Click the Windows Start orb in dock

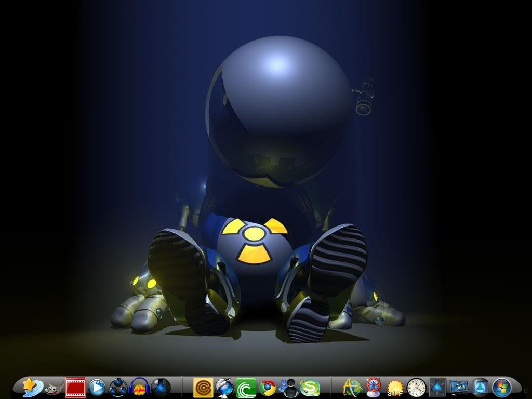click(502, 388)
